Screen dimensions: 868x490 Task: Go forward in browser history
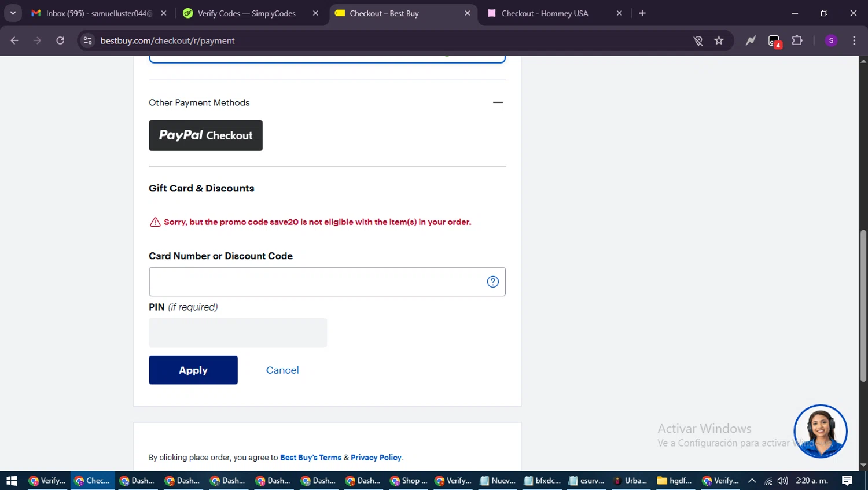[37, 40]
